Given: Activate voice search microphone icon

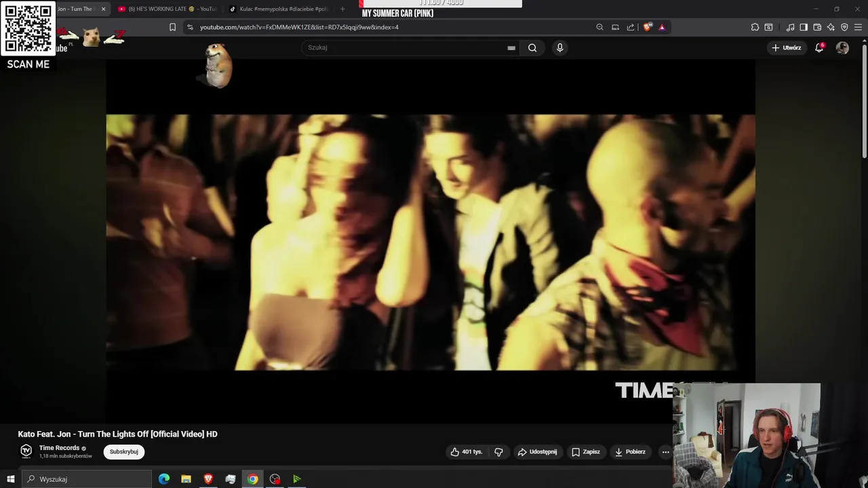Looking at the screenshot, I should click(x=559, y=47).
